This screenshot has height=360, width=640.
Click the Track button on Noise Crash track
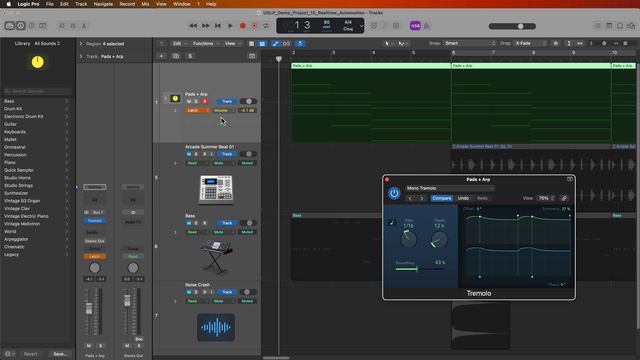pyautogui.click(x=227, y=292)
